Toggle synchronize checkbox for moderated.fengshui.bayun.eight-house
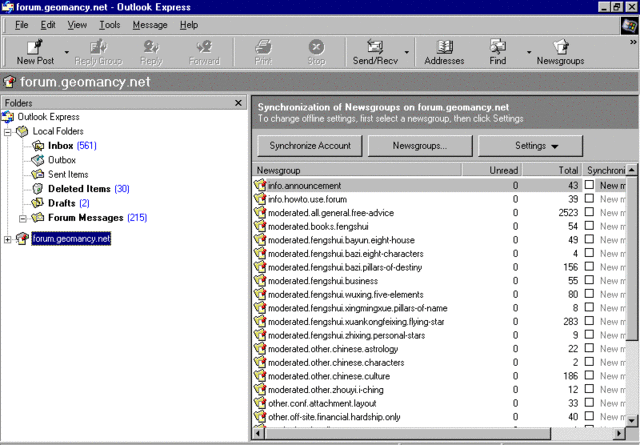Viewport: 640px width, 445px height. tap(589, 239)
